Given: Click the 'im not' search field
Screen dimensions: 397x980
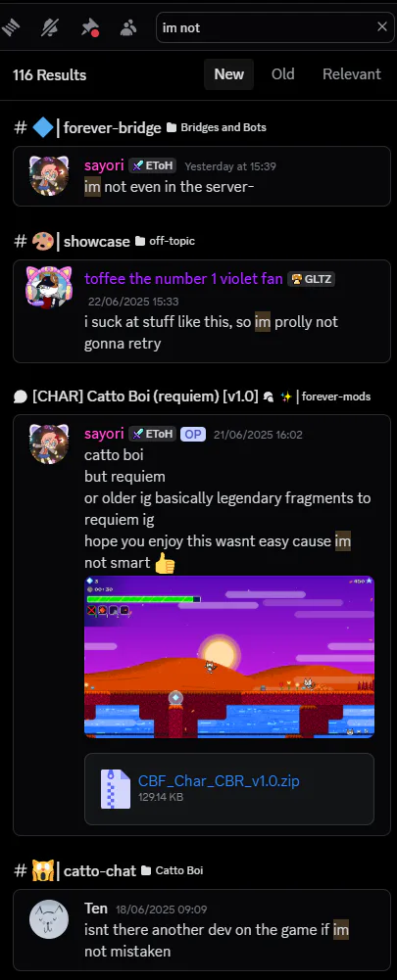Looking at the screenshot, I should [x=266, y=27].
